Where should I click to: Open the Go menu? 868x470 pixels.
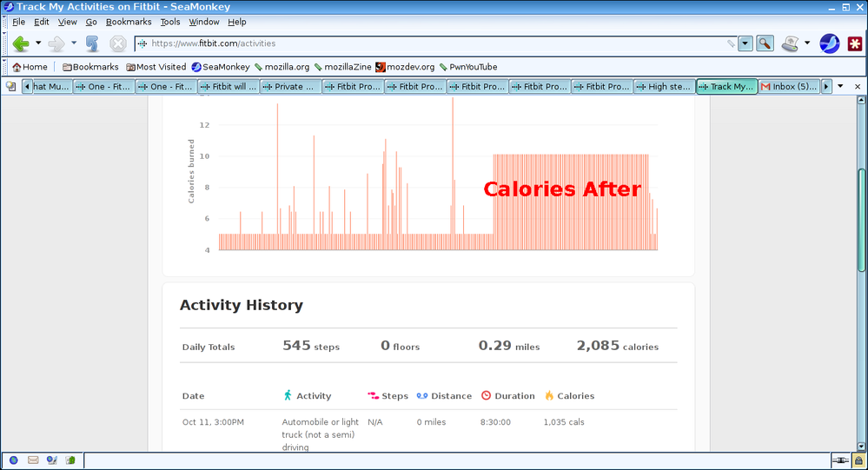[91, 22]
